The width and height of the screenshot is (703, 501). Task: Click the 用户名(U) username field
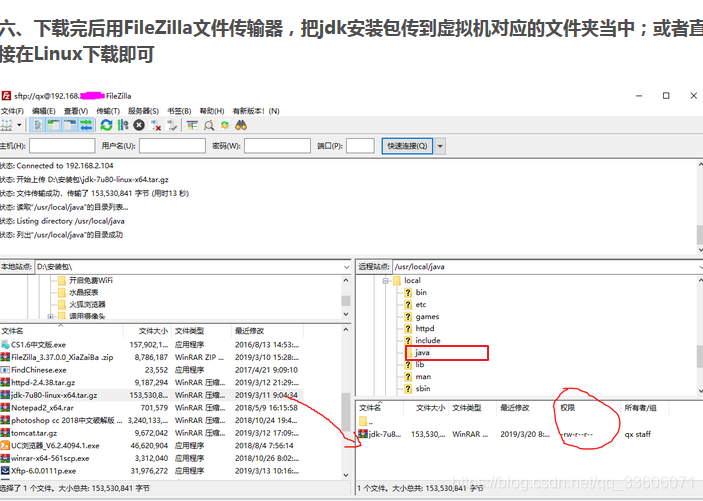172,146
